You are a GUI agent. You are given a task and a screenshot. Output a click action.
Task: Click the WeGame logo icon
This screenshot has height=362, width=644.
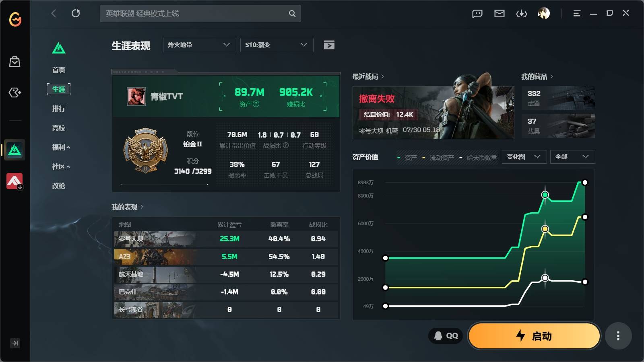[x=15, y=19]
